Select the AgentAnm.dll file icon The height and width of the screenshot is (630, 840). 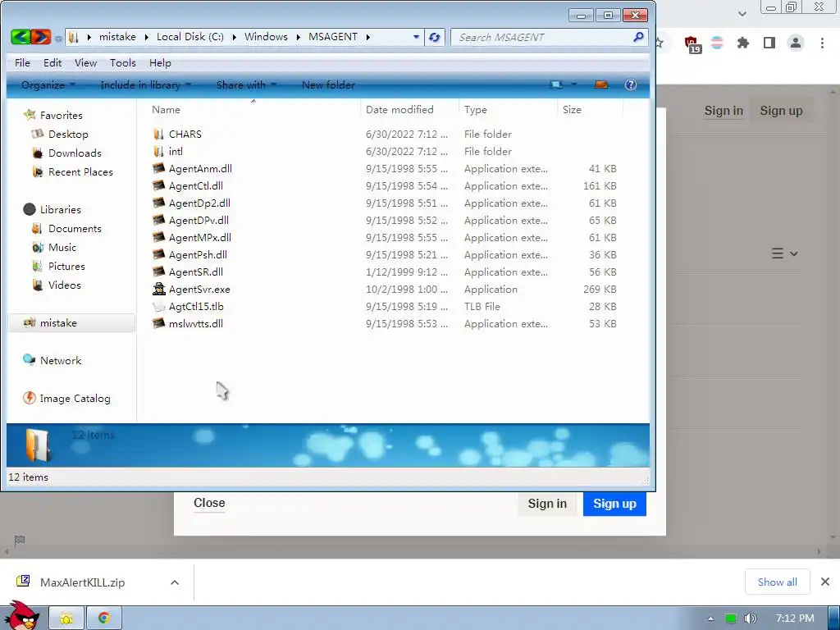[158, 168]
